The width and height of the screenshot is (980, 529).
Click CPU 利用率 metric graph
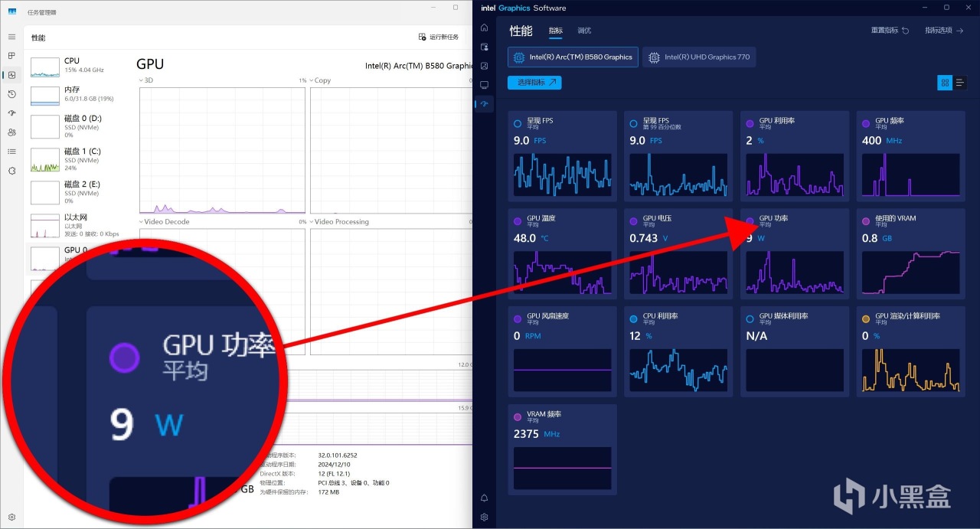pyautogui.click(x=678, y=371)
